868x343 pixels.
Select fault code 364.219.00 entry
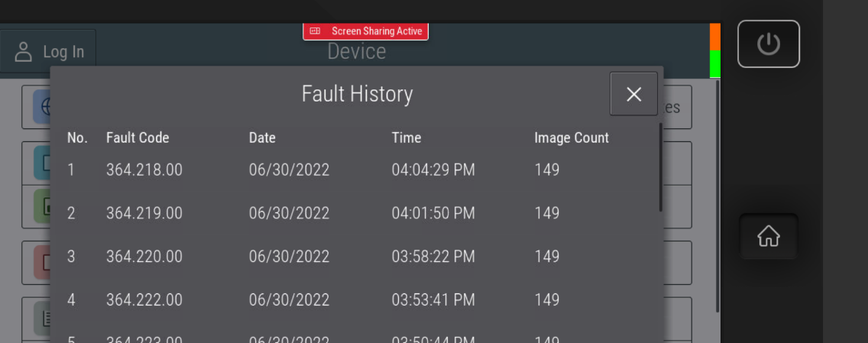(144, 213)
